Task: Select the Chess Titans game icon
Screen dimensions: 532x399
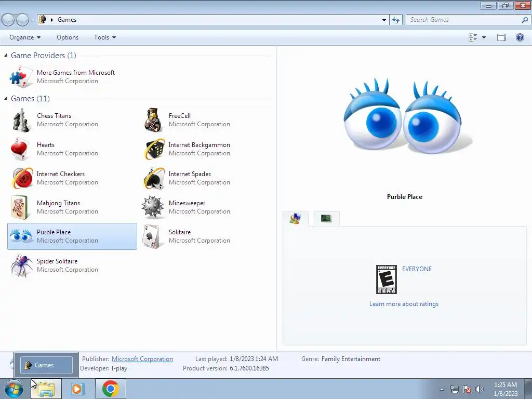Action: pyautogui.click(x=21, y=120)
